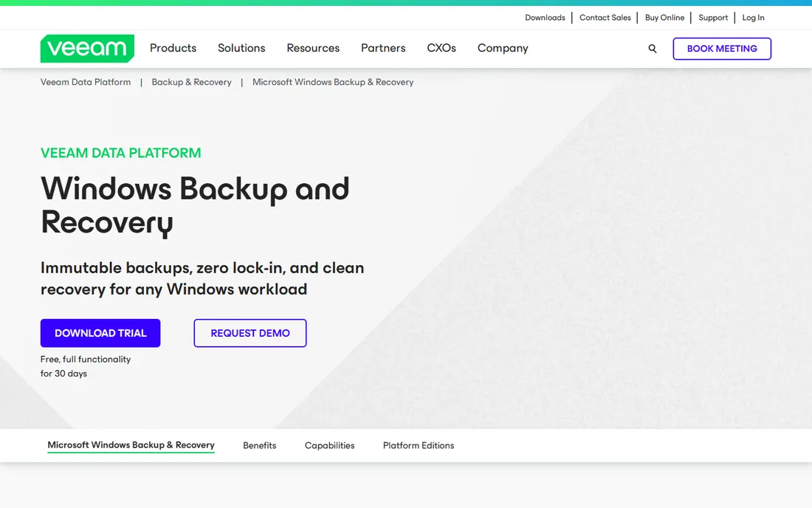This screenshot has width=812, height=508.
Task: Click the Request Demo button
Action: tap(250, 333)
